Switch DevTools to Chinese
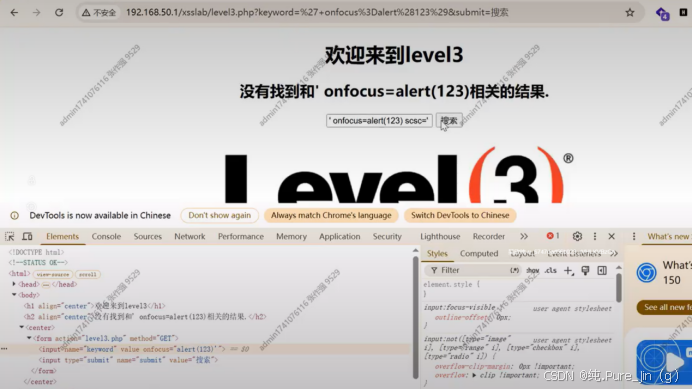Screen dimensions: 693x390 [460, 215]
